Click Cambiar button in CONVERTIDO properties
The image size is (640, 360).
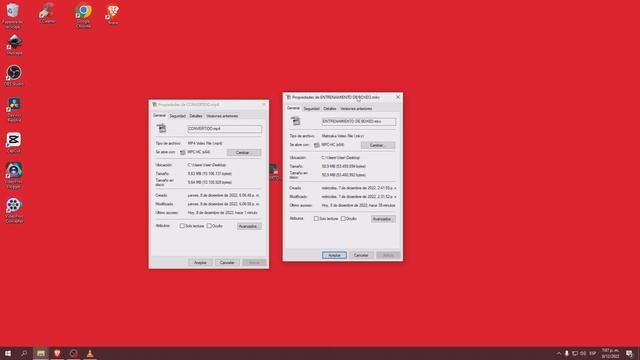(244, 152)
